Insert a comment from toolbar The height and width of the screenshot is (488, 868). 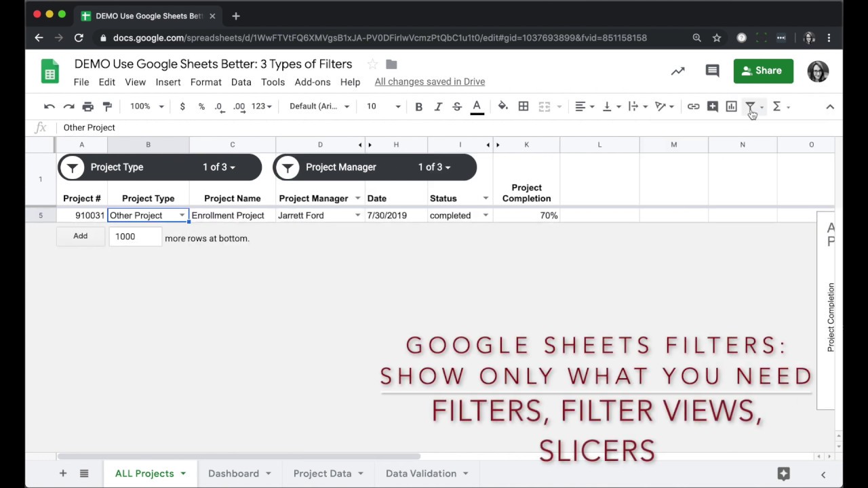(x=712, y=106)
